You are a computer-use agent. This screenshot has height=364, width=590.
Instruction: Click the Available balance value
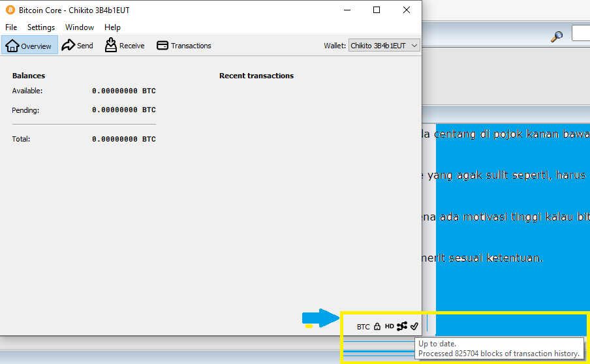click(x=124, y=91)
